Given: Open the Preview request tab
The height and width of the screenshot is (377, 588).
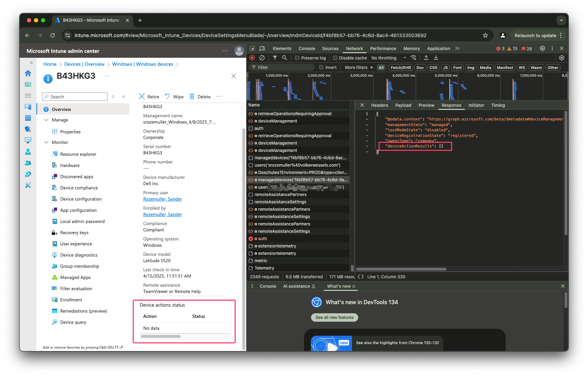Looking at the screenshot, I should tap(426, 105).
